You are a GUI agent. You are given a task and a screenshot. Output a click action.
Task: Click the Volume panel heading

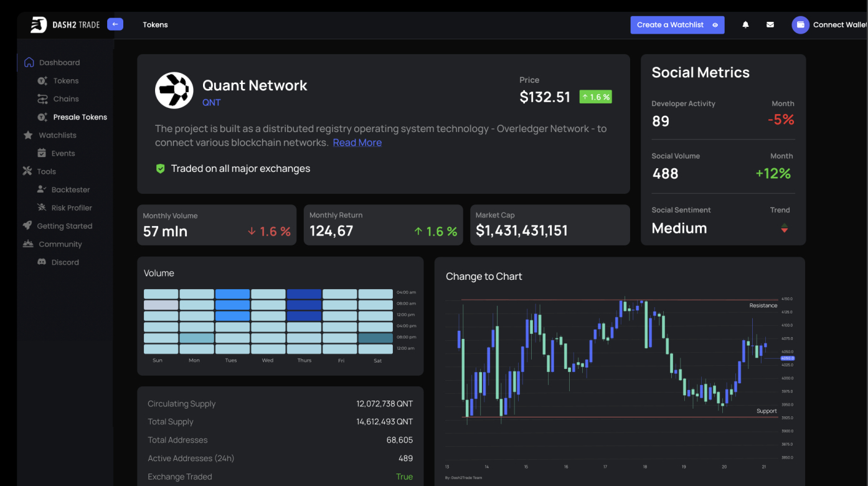click(159, 274)
